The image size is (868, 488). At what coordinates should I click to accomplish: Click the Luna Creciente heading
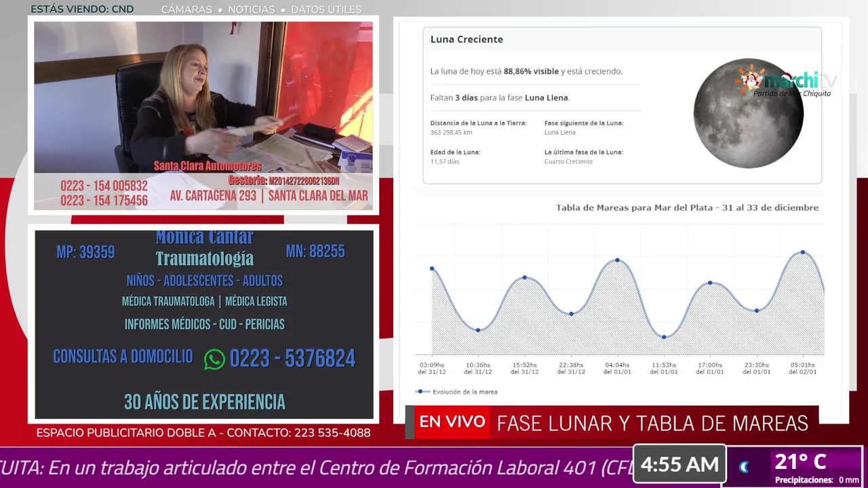point(467,39)
